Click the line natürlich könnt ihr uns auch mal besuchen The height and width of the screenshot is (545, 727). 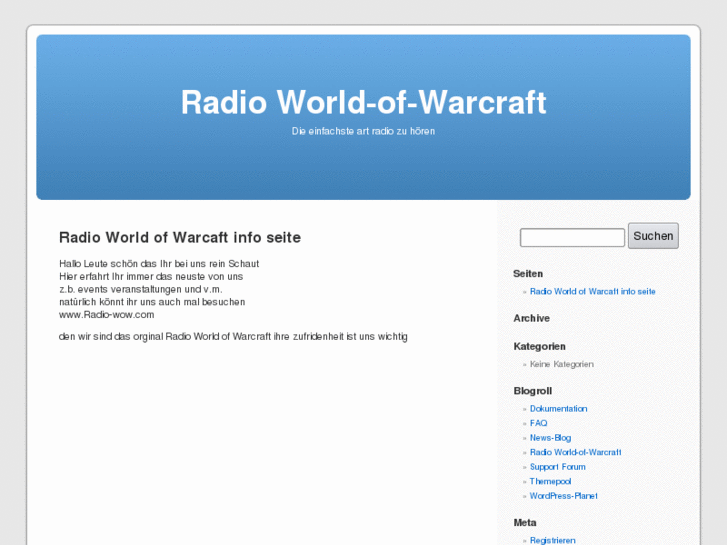pos(152,302)
